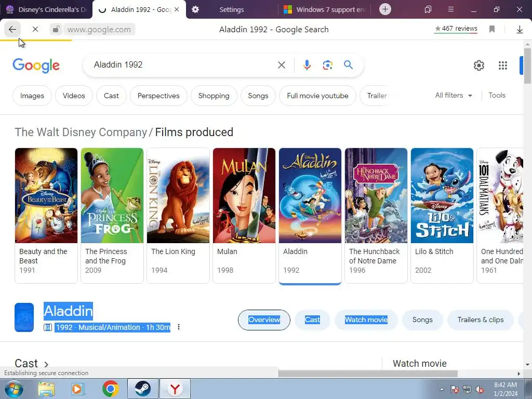This screenshot has width=532, height=399.
Task: Open the Google apps grid
Action: tap(503, 65)
